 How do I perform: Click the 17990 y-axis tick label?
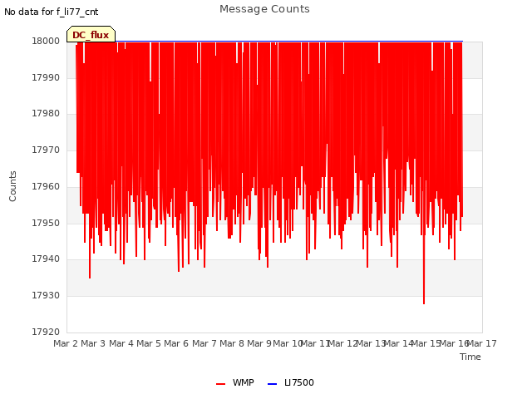(x=46, y=77)
